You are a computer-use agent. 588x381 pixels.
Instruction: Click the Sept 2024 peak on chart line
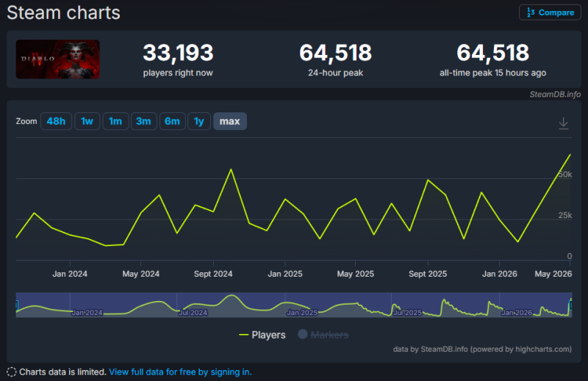[231, 170]
